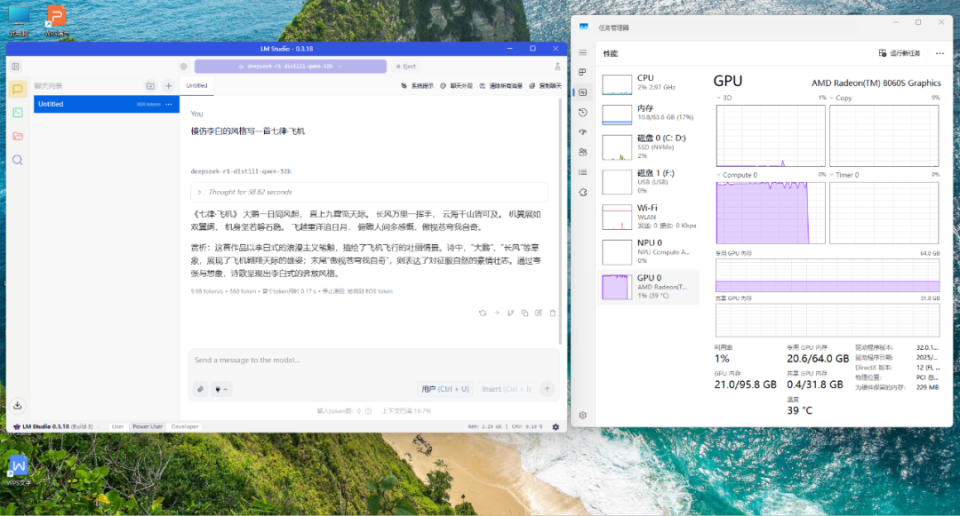Select Wi-Fi performance item
This screenshot has width=960, height=516.
[x=648, y=217]
